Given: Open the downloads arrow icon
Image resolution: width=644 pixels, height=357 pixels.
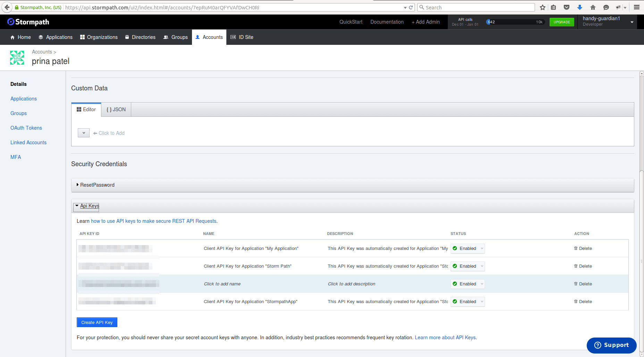Looking at the screenshot, I should click(580, 7).
